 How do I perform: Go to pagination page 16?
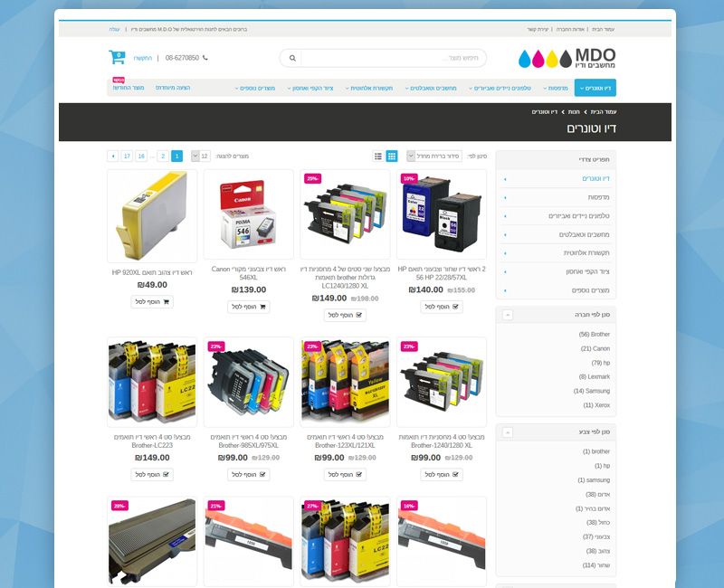[x=141, y=156]
